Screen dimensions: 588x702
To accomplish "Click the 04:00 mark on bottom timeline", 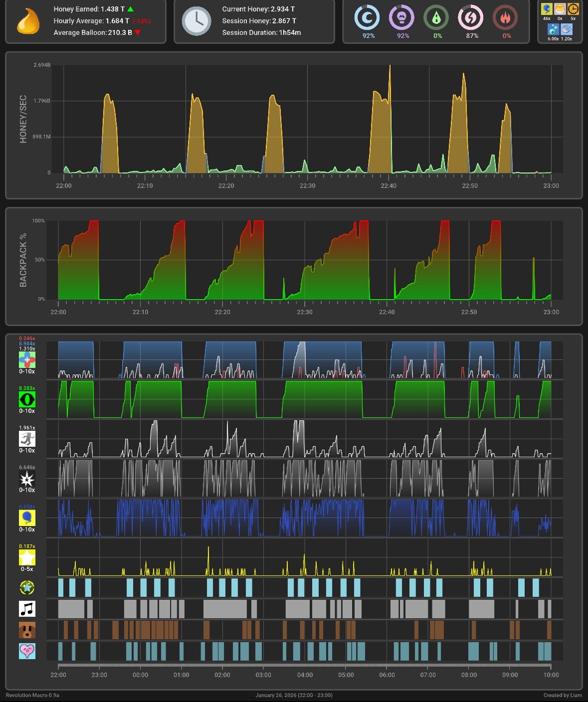I will 305,675.
